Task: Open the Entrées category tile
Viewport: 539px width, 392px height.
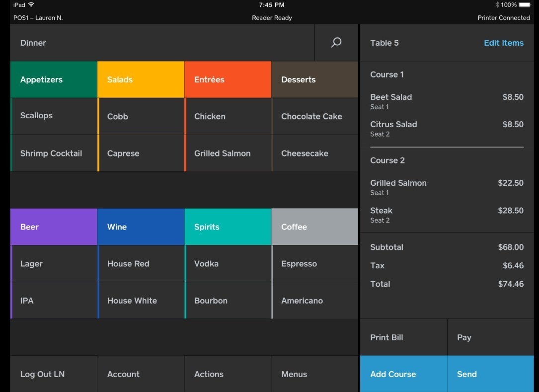Action: tap(228, 79)
